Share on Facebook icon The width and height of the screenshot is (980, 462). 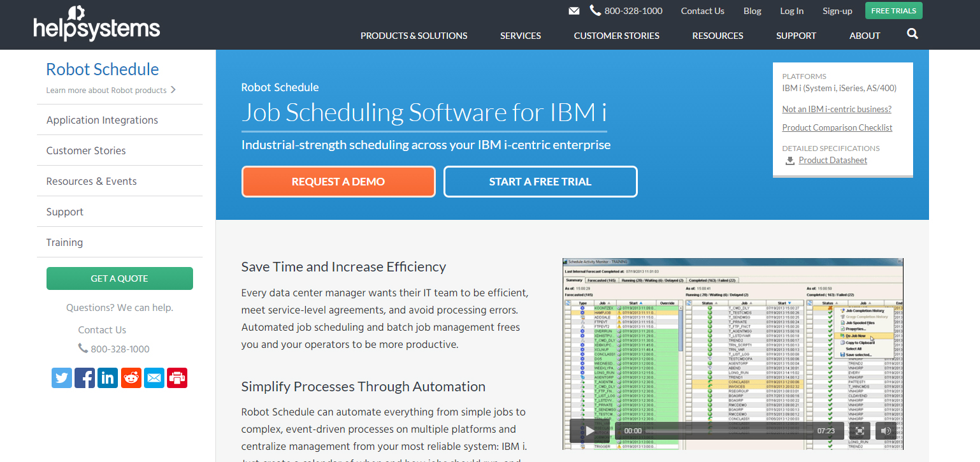click(x=85, y=378)
